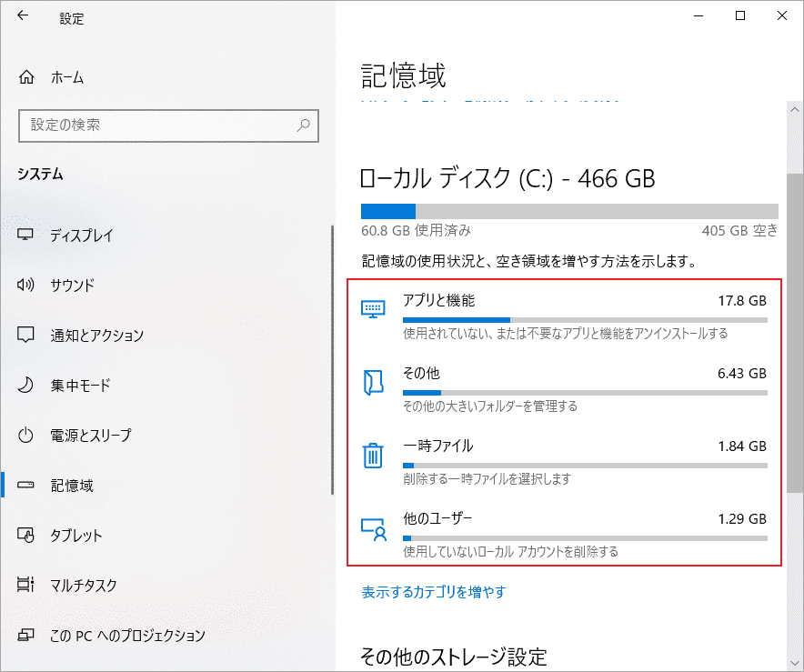Click the Home house icon
The width and height of the screenshot is (804, 672).
pyautogui.click(x=27, y=77)
